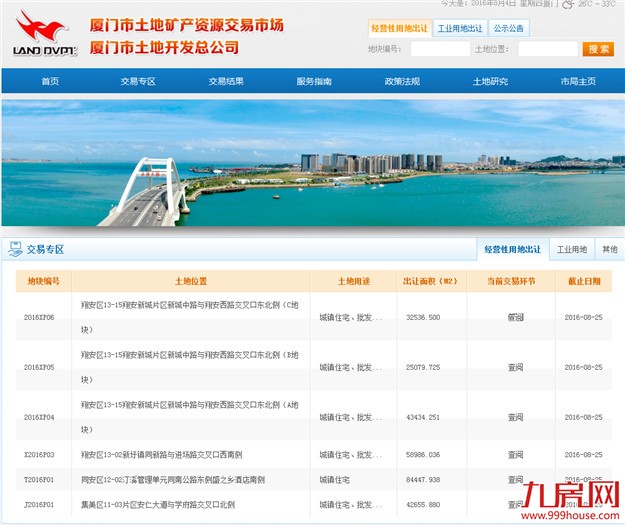The width and height of the screenshot is (625, 525).
Task: Click parcel number X2016P03
Action: click(x=39, y=454)
